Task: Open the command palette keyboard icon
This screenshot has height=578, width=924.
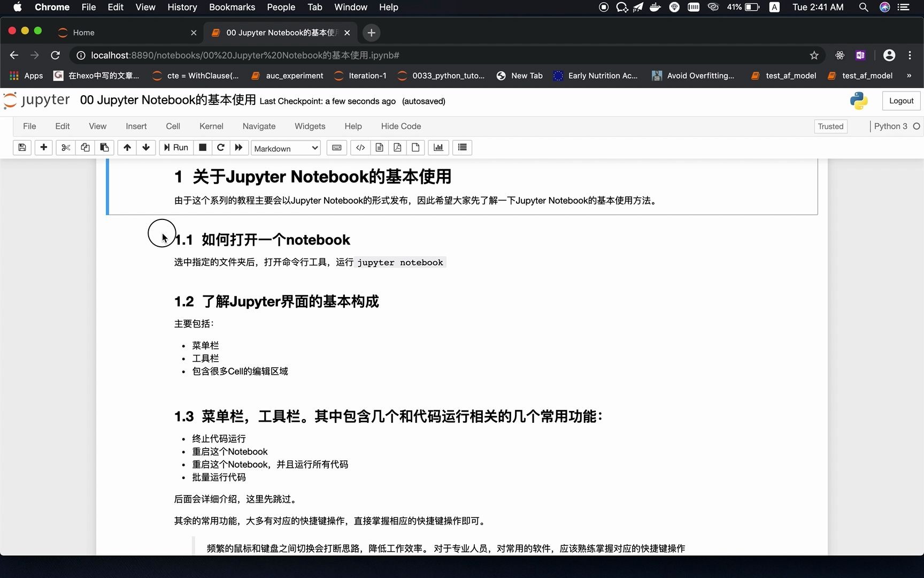Action: (x=336, y=148)
